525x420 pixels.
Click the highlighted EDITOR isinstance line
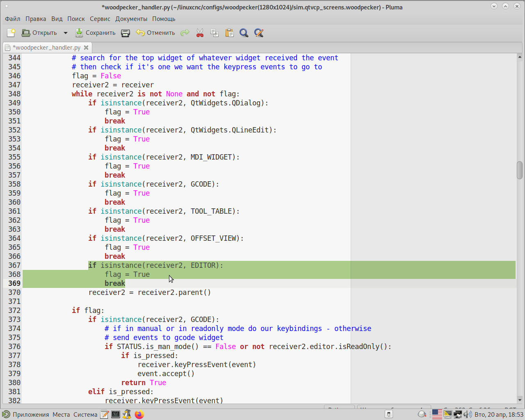156,265
